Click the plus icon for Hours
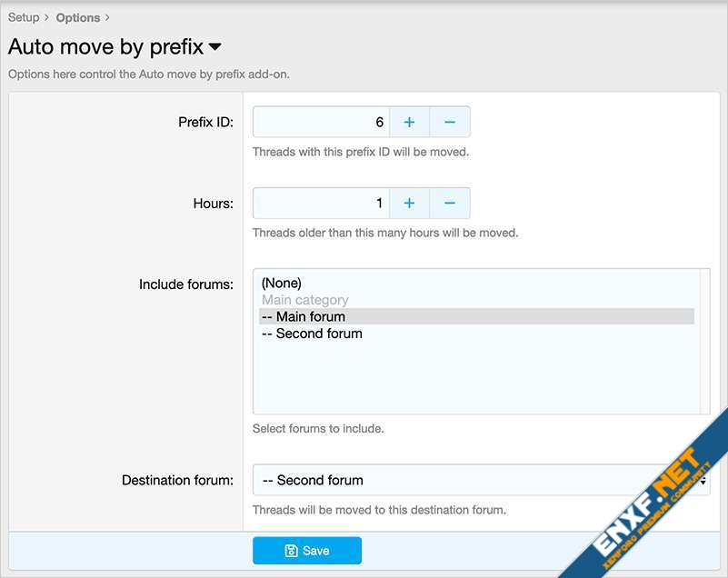 [x=409, y=203]
